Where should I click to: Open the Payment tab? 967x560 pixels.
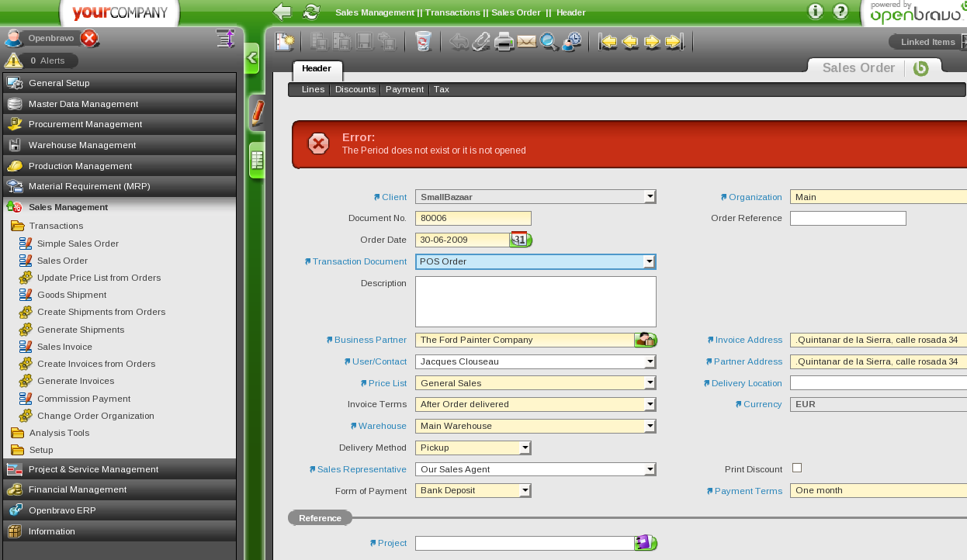coord(404,89)
